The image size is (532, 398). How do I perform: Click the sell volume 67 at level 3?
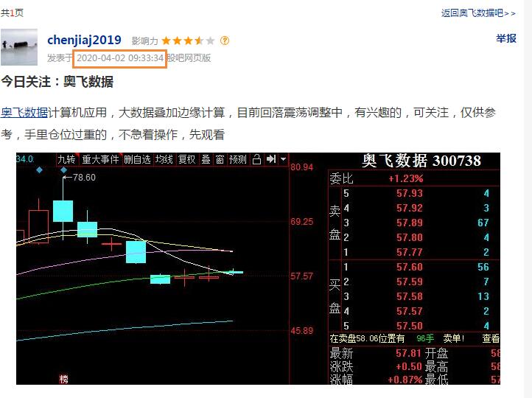(483, 223)
